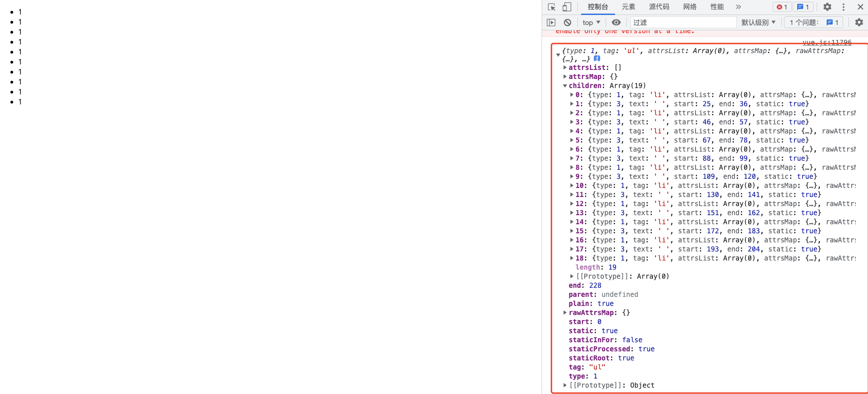The image size is (868, 394).
Task: Open the 源代码 tab
Action: pyautogui.click(x=659, y=7)
